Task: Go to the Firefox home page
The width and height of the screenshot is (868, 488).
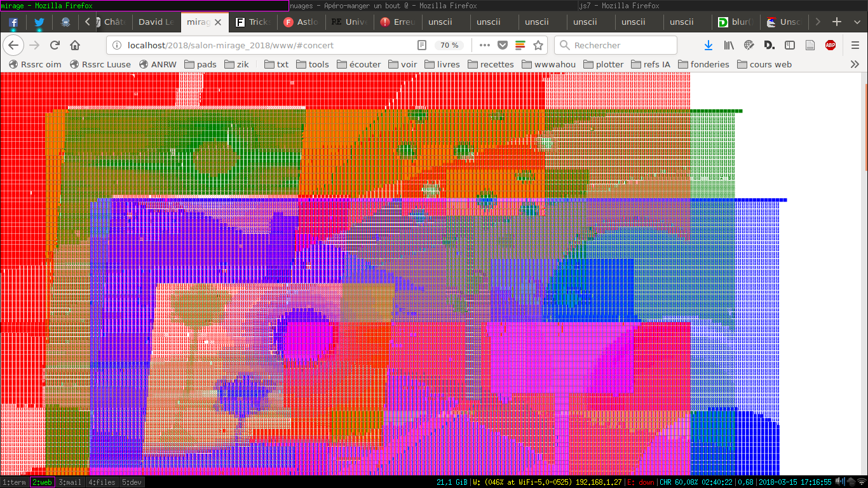Action: click(75, 45)
